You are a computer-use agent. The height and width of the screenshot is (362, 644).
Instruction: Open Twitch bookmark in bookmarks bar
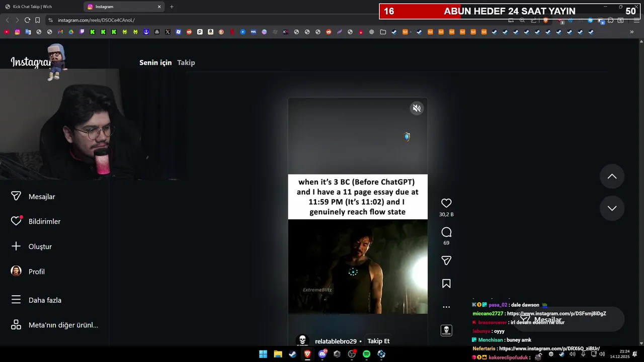pyautogui.click(x=82, y=32)
